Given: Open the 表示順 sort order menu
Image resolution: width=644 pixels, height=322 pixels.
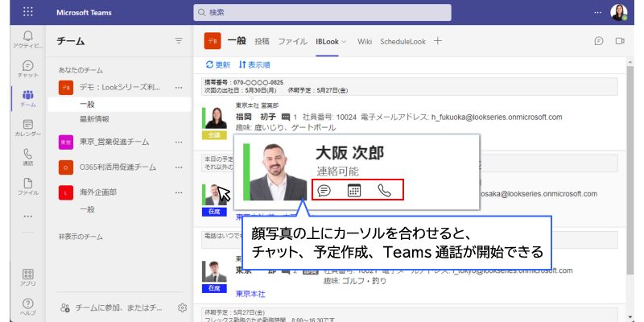Looking at the screenshot, I should point(254,64).
